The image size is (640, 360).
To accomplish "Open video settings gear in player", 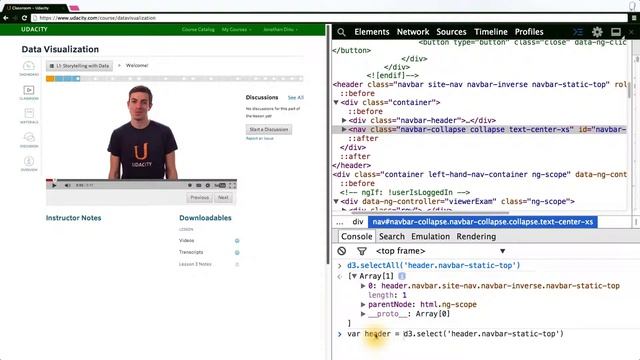I will point(207,185).
